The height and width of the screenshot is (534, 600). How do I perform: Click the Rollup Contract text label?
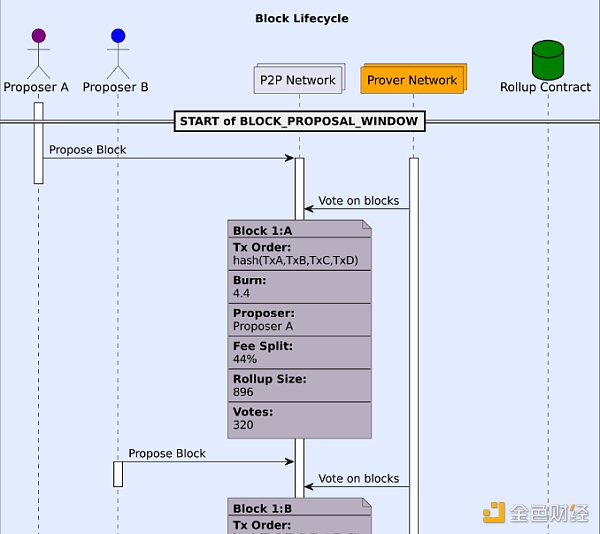click(x=546, y=87)
